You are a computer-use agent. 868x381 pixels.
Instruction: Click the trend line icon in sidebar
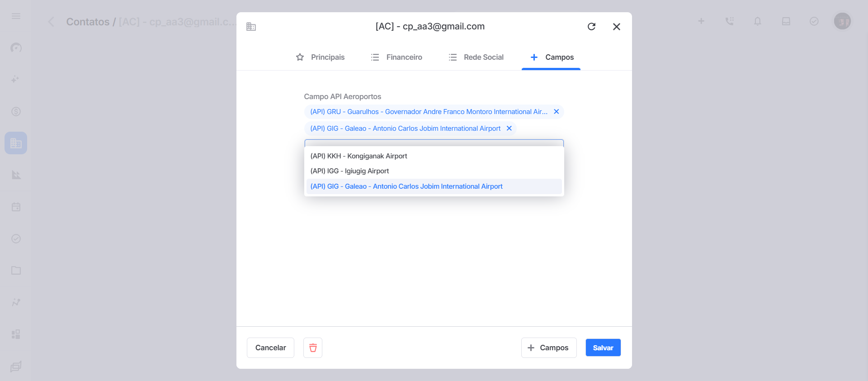16,302
